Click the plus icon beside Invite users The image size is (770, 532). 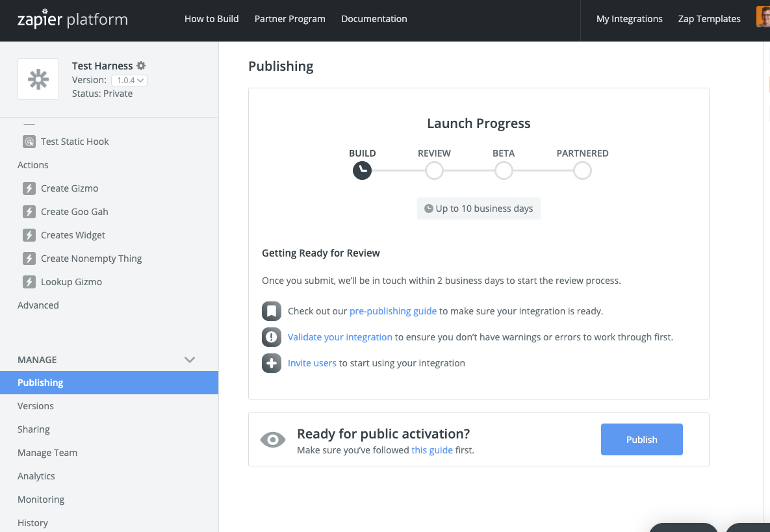(x=271, y=363)
